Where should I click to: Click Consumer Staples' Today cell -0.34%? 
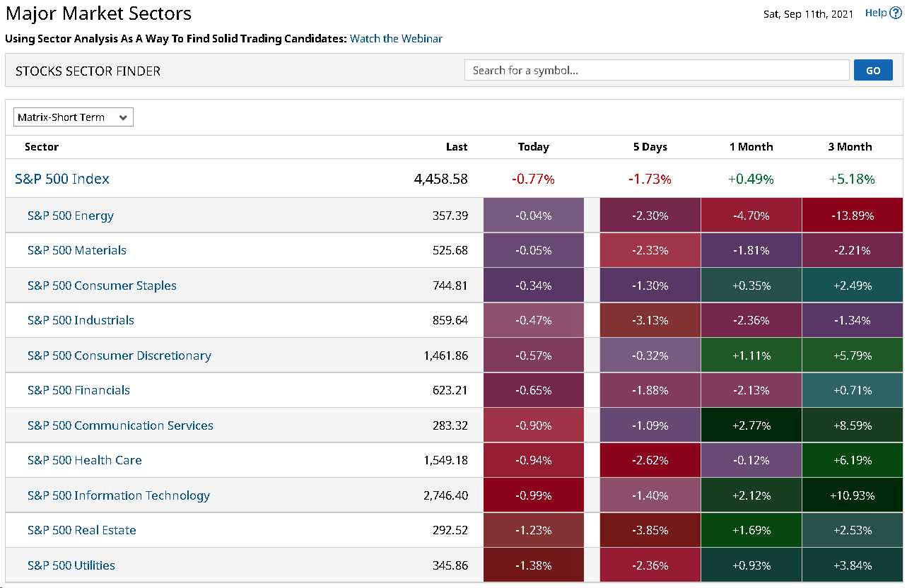point(534,286)
